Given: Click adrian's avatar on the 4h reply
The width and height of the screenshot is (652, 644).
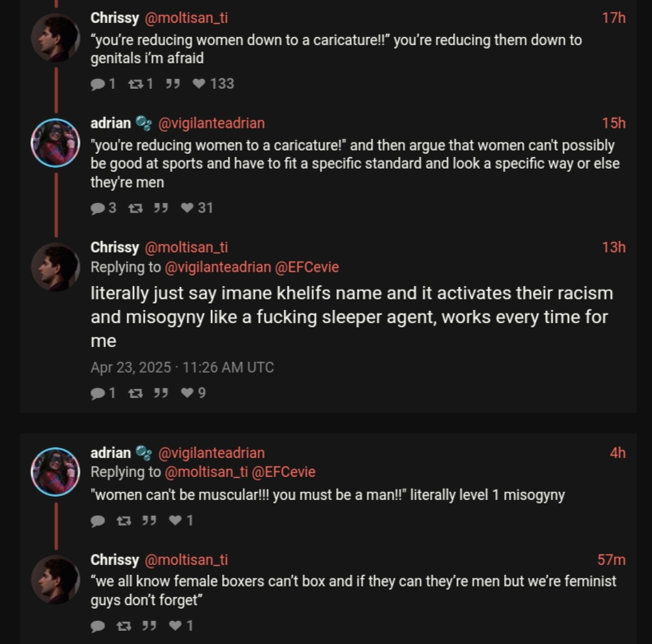Looking at the screenshot, I should click(x=54, y=472).
